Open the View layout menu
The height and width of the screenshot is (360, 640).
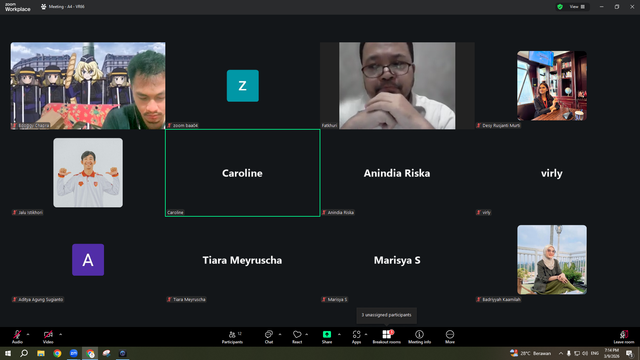tap(577, 7)
